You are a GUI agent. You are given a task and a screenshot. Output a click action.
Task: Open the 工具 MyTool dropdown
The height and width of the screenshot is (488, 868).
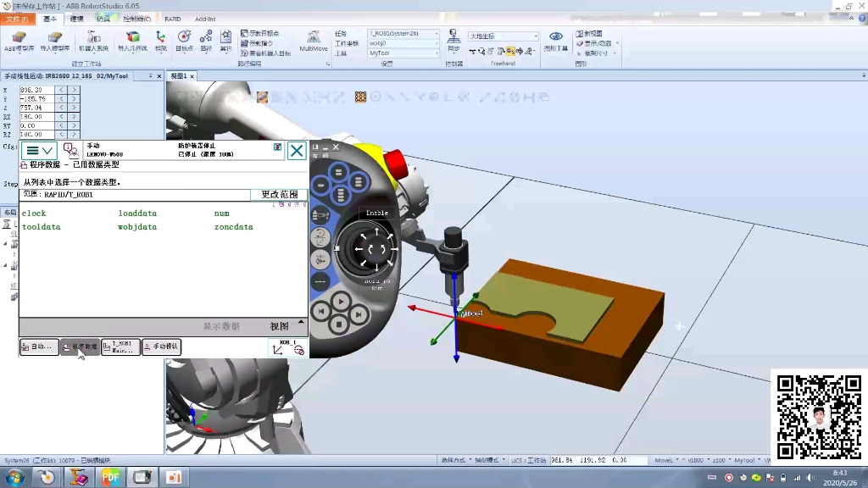coord(437,52)
